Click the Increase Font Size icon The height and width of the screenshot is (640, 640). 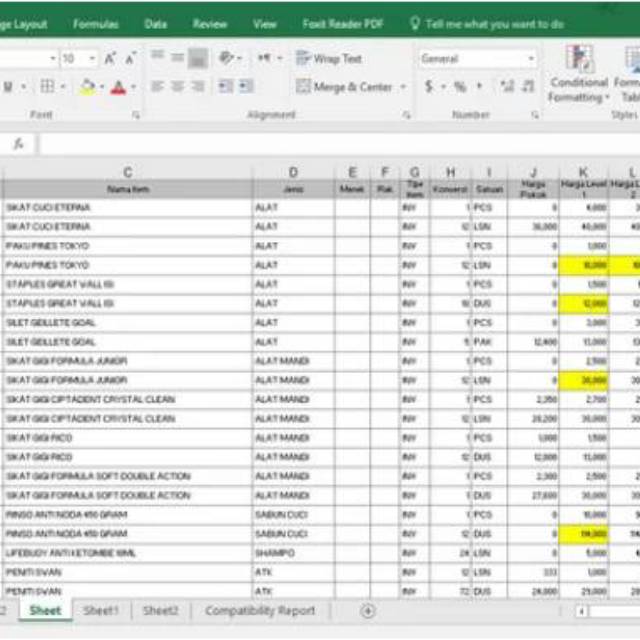pyautogui.click(x=111, y=59)
